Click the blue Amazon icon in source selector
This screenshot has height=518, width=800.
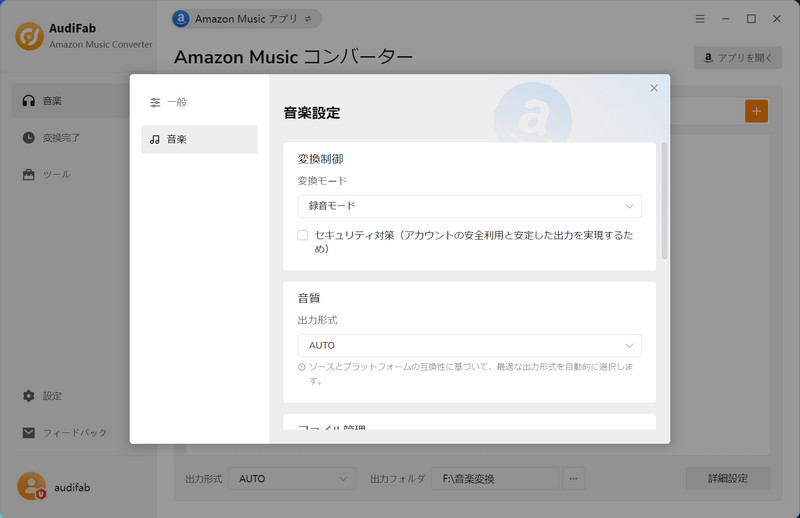[x=181, y=19]
